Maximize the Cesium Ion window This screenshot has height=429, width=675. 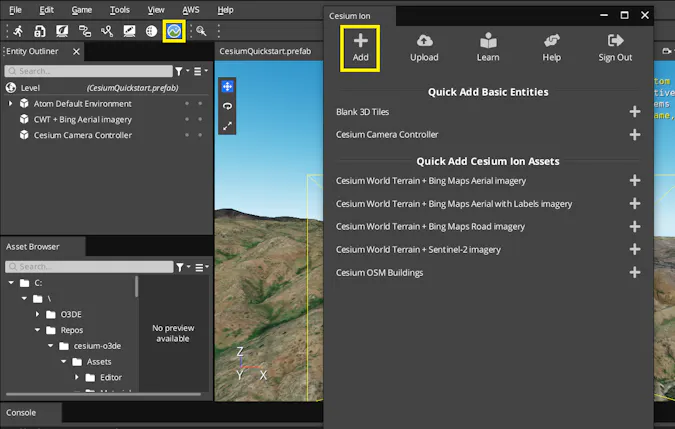tap(624, 15)
